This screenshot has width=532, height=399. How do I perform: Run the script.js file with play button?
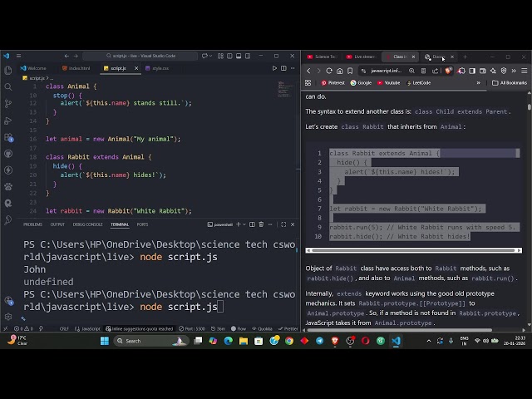pos(274,68)
